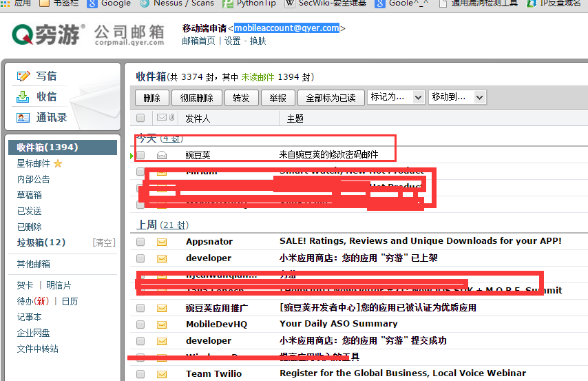This screenshot has height=381, width=588.
Task: Open email 来自豌豆荚的修改密码邮件
Action: pyautogui.click(x=329, y=154)
